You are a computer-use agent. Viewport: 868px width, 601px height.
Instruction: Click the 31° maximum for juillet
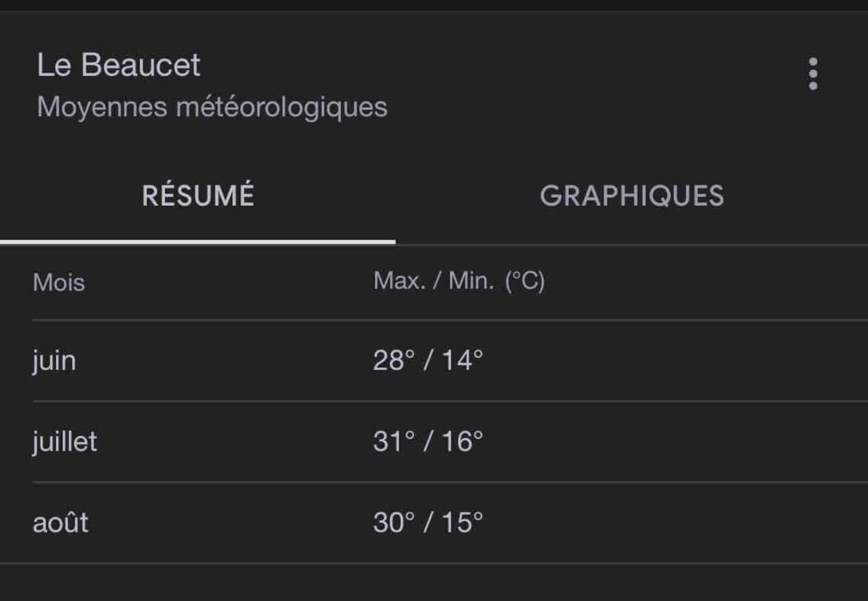[x=393, y=442]
